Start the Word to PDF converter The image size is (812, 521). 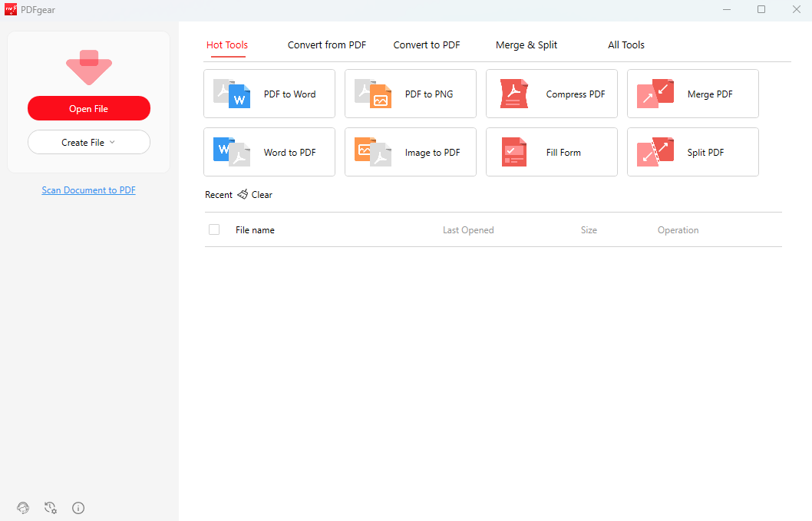tap(269, 152)
